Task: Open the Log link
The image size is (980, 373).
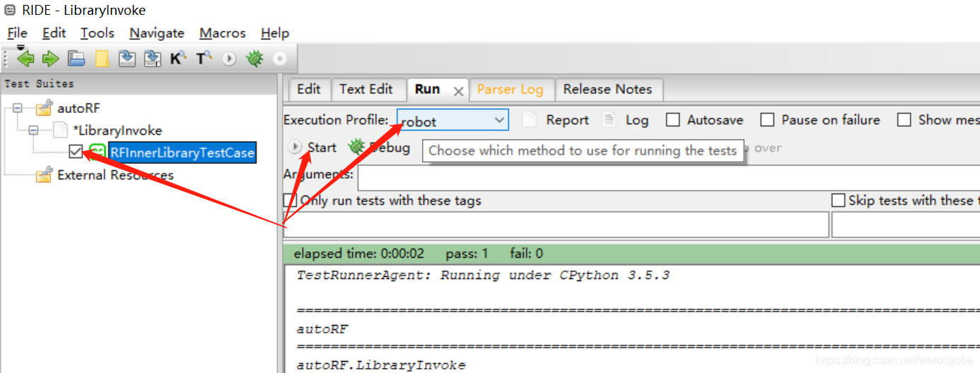Action: [x=636, y=120]
